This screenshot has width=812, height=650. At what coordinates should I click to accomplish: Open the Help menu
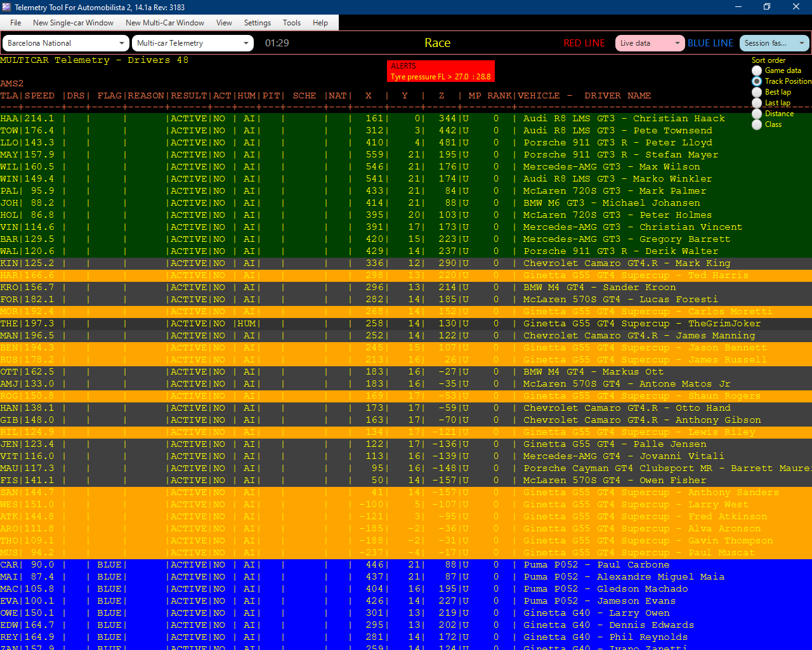[x=320, y=23]
